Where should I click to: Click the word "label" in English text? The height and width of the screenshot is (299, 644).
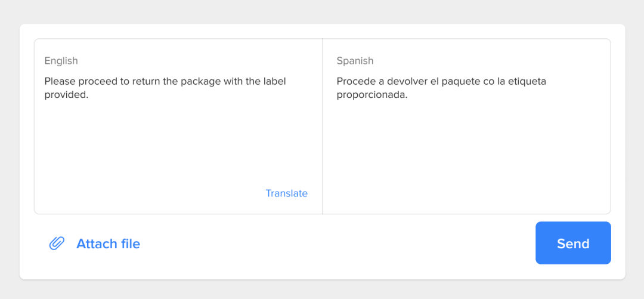pyautogui.click(x=274, y=81)
